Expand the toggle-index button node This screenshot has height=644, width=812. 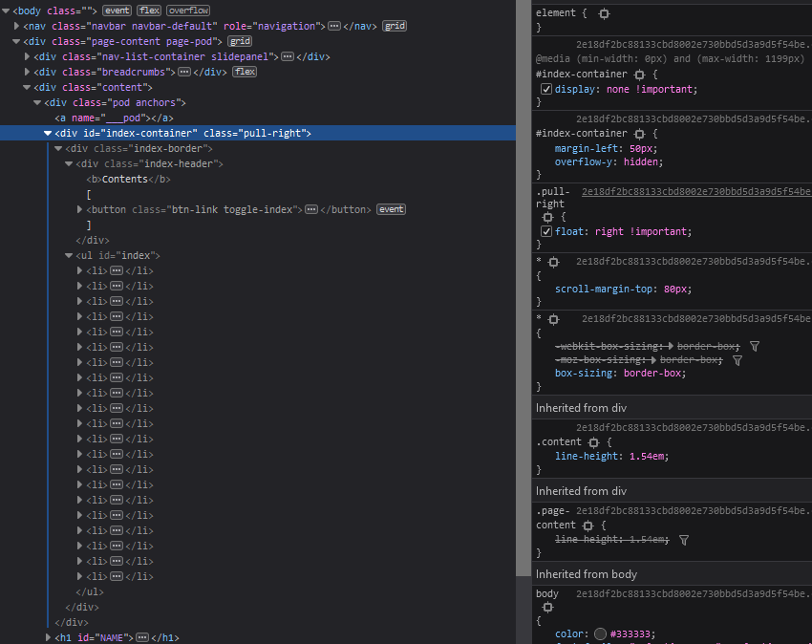(79, 209)
